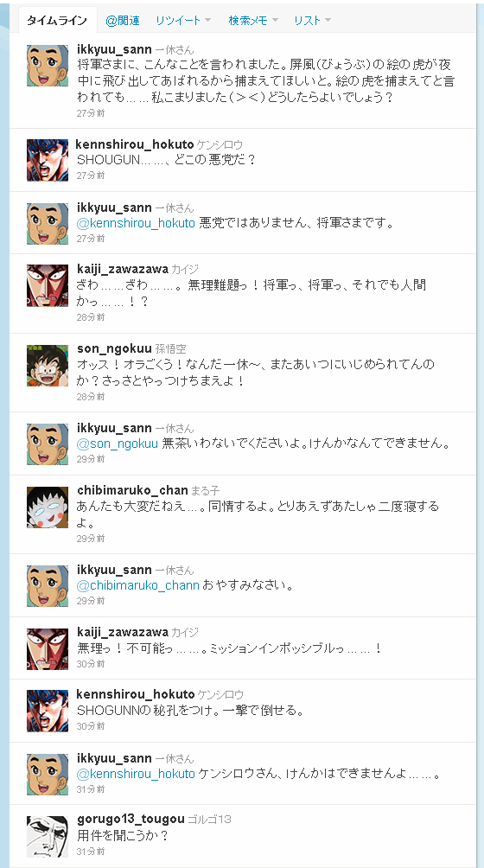Screen dimensions: 484x868
Task: Select the タイムライン tab
Action: [x=58, y=21]
